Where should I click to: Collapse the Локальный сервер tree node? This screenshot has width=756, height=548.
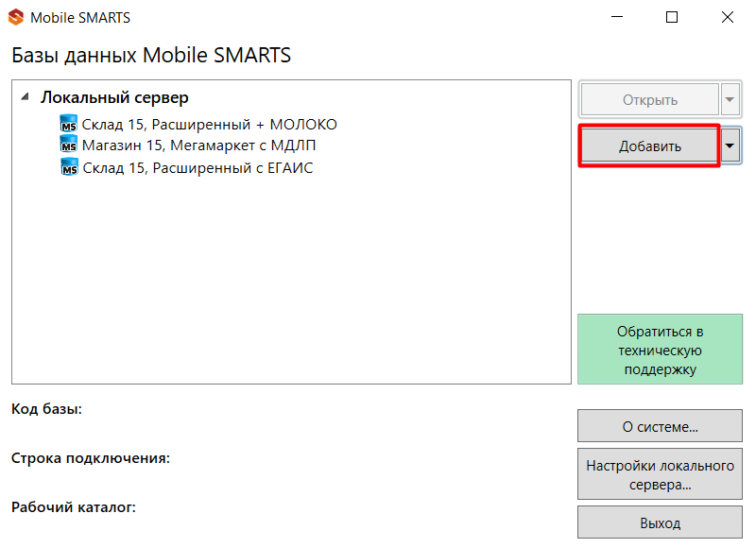26,97
